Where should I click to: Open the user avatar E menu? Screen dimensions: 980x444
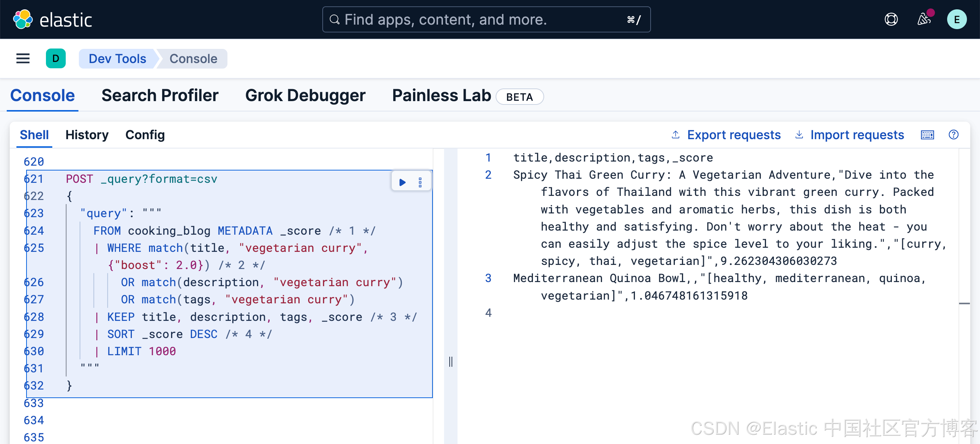(x=956, y=19)
